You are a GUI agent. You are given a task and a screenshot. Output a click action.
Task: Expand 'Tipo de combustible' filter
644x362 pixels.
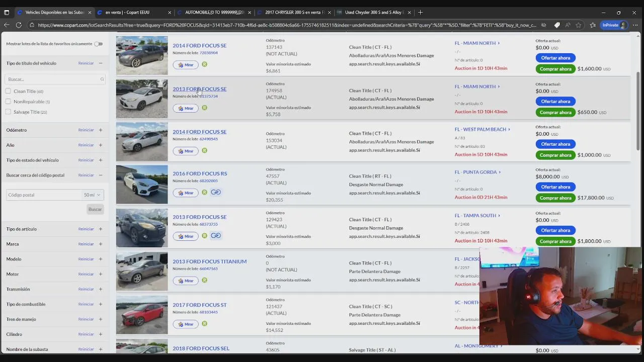tap(101, 304)
